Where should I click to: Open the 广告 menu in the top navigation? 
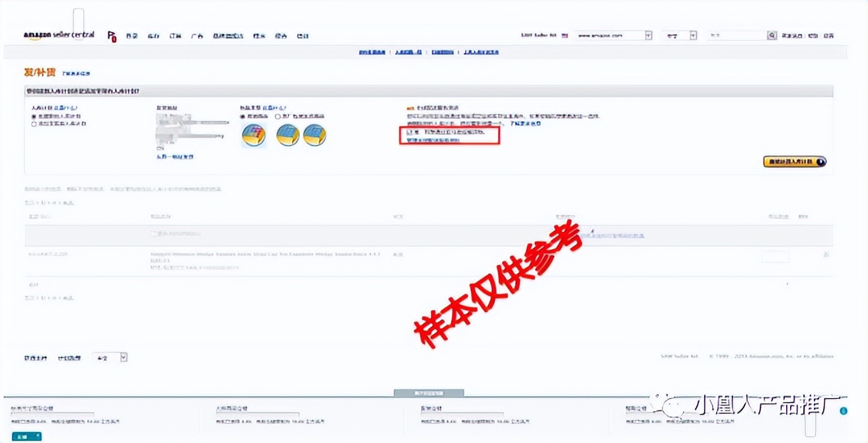tap(198, 36)
